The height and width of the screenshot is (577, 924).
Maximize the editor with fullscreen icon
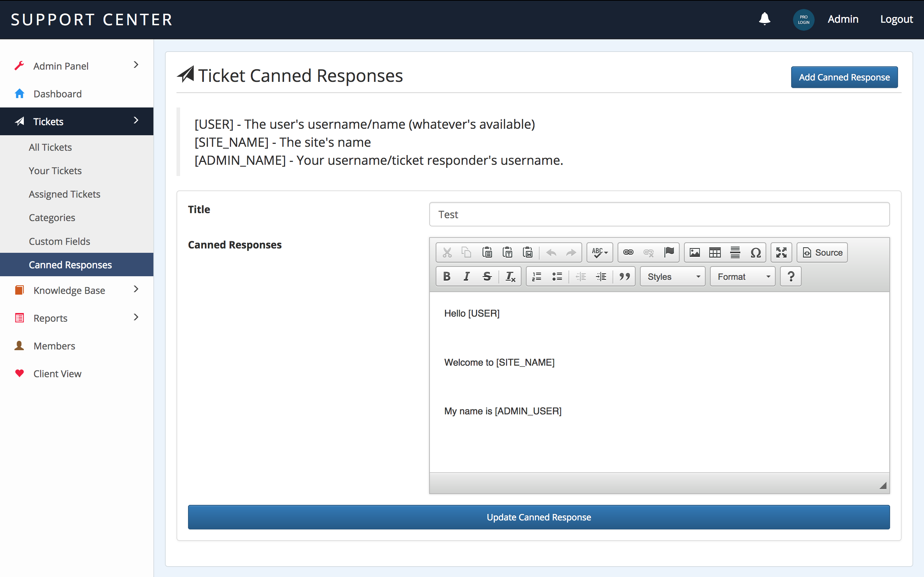click(x=781, y=253)
